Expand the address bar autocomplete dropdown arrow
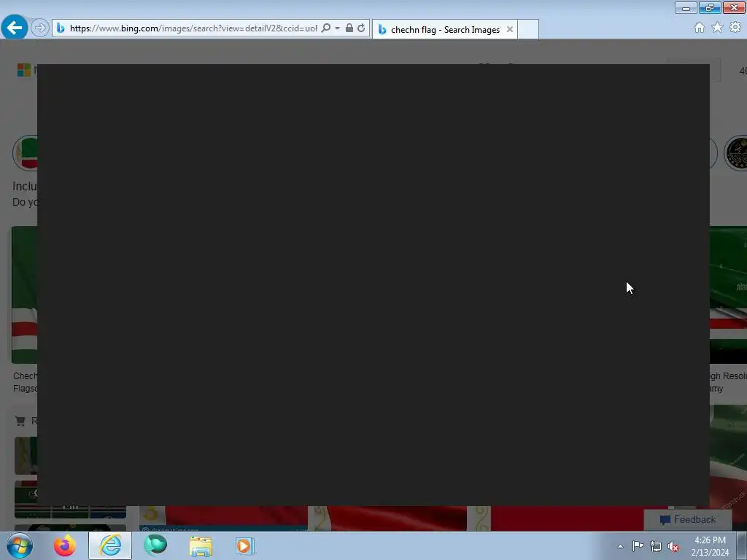This screenshot has height=560, width=747. (337, 28)
